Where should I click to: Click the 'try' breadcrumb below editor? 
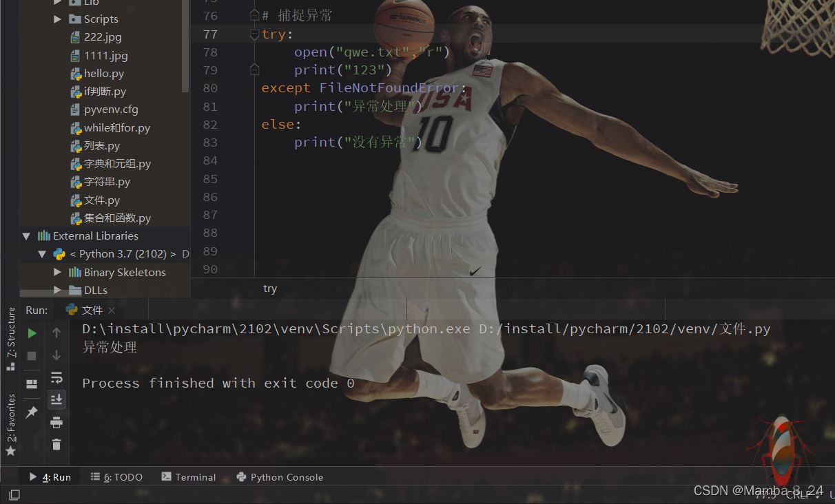tap(270, 288)
